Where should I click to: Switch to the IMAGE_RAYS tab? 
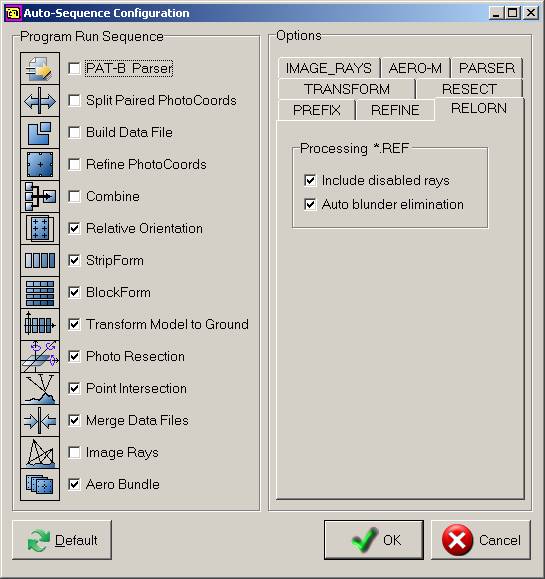point(329,68)
